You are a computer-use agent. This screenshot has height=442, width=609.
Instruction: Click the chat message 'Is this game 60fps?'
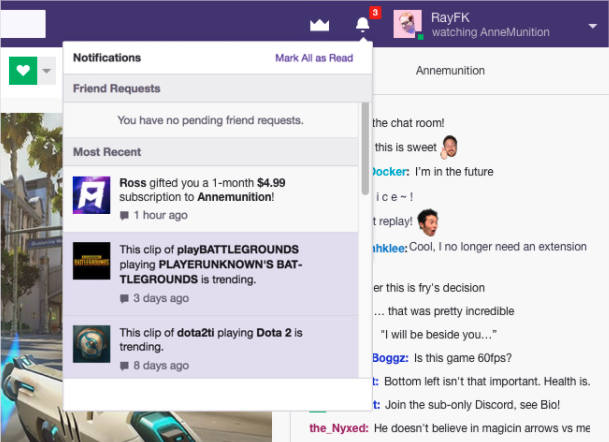coord(463,358)
